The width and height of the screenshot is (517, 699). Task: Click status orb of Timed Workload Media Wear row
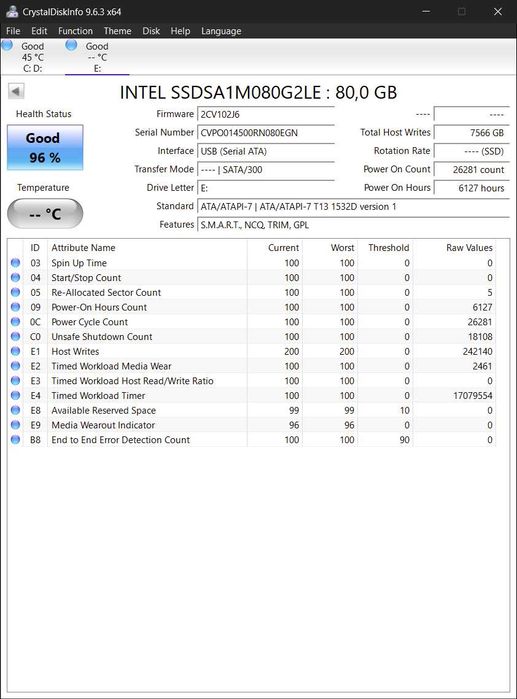click(x=16, y=366)
